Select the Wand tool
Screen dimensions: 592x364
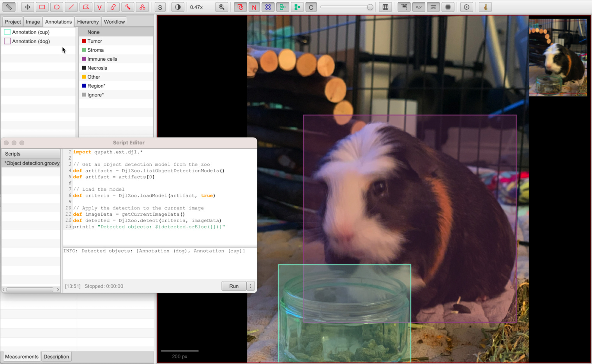[127, 7]
